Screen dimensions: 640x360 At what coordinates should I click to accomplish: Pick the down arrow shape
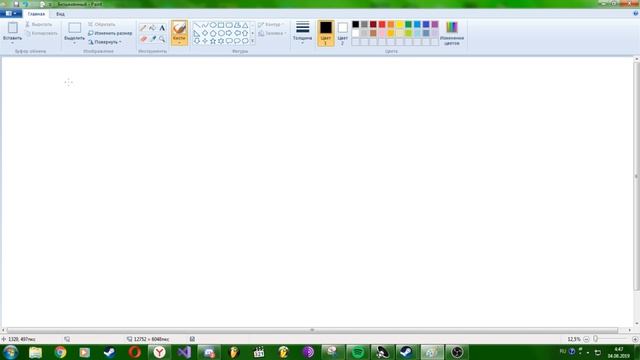197,41
